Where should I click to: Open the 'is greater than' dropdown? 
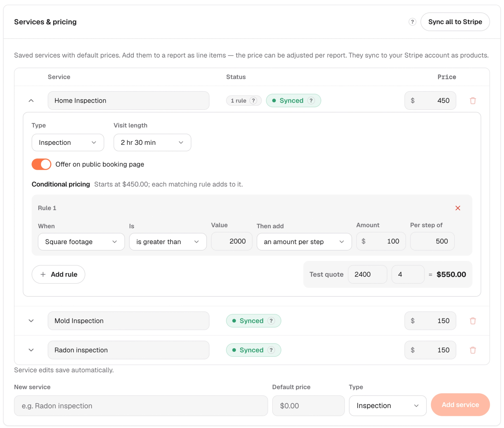tap(168, 242)
